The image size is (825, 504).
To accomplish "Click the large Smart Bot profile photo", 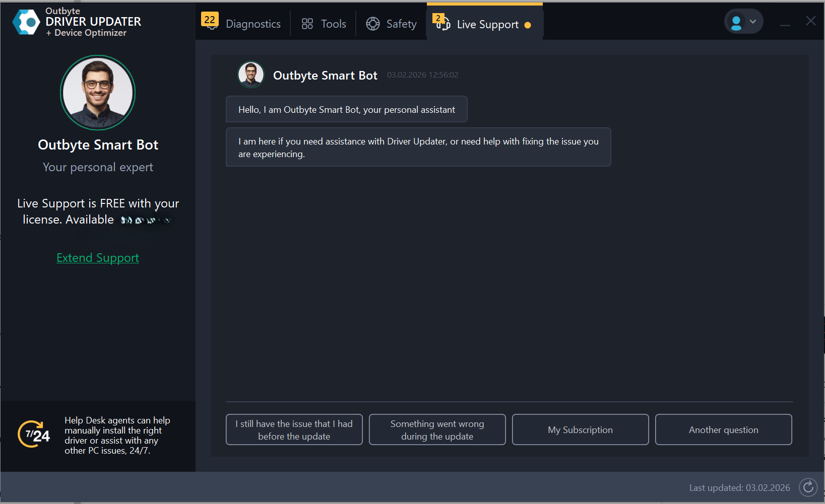I will coord(98,93).
